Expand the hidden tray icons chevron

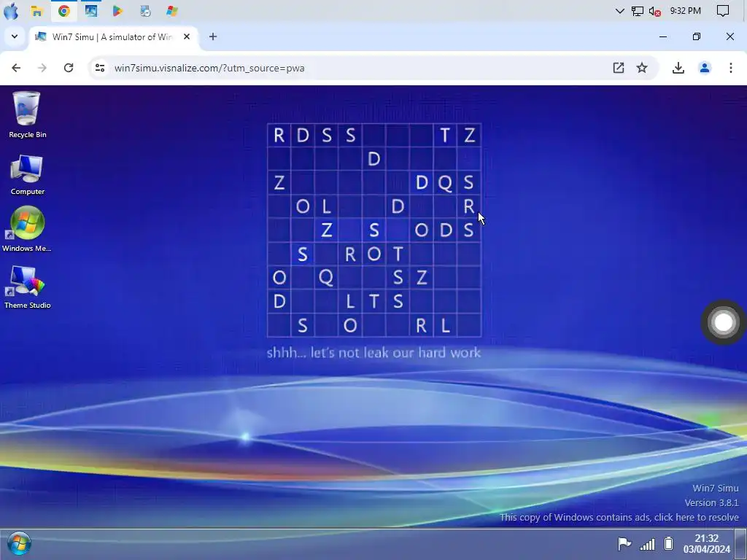(620, 11)
